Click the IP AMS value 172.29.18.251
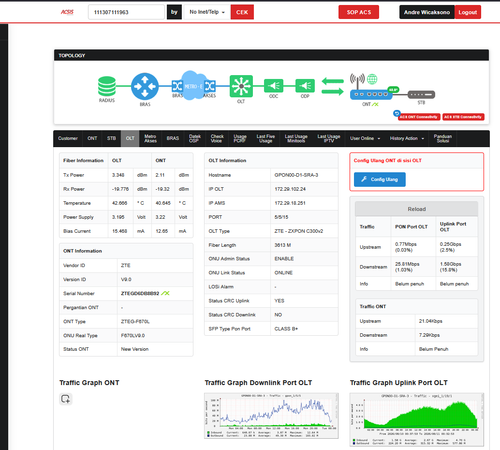The height and width of the screenshot is (450, 500). click(290, 203)
